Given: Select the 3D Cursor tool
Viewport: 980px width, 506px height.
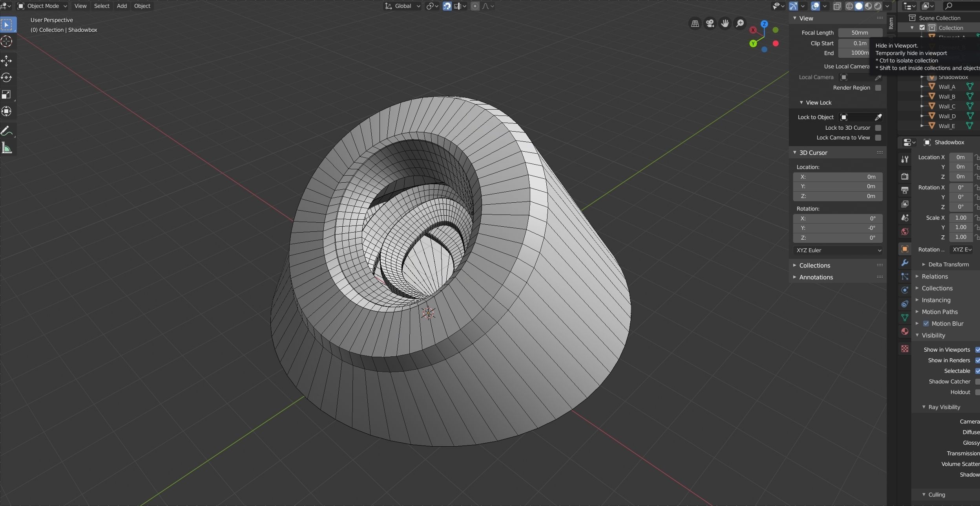Looking at the screenshot, I should (7, 42).
